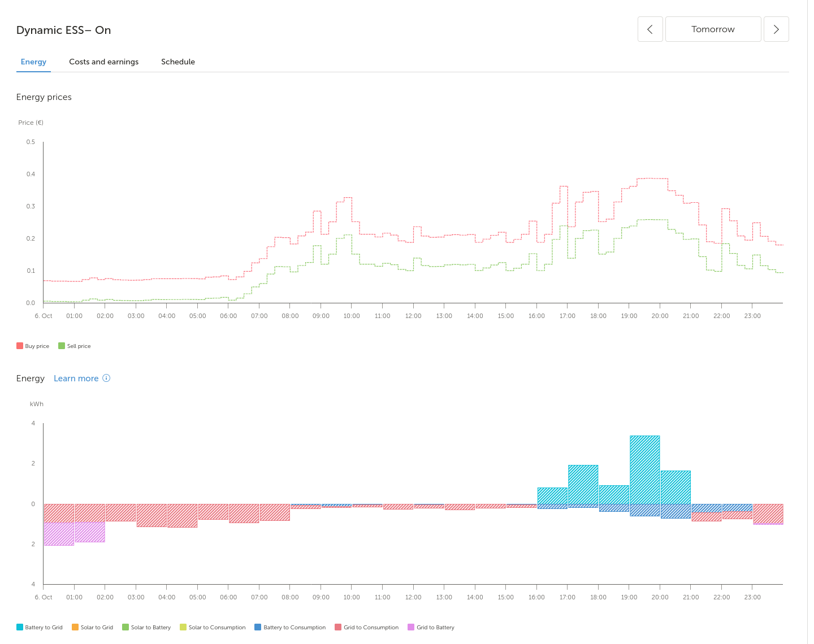Click the previous day arrow button
Image resolution: width=814 pixels, height=644 pixels.
[650, 29]
